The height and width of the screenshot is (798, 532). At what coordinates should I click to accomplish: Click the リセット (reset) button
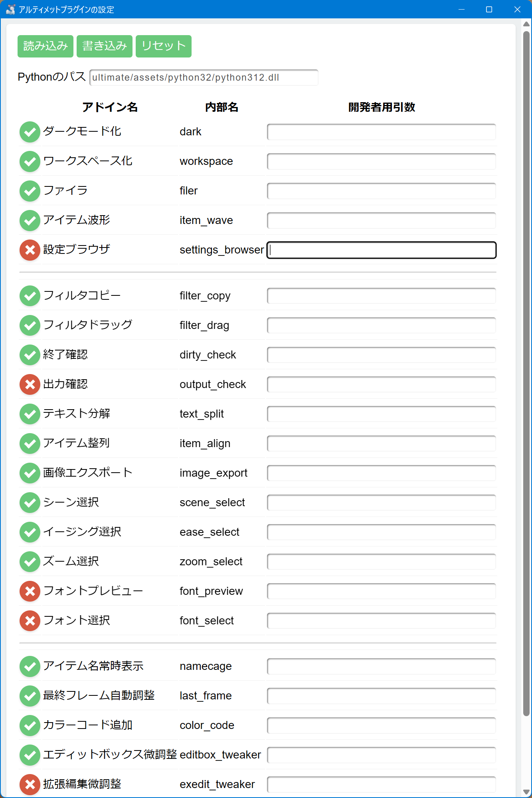(164, 46)
